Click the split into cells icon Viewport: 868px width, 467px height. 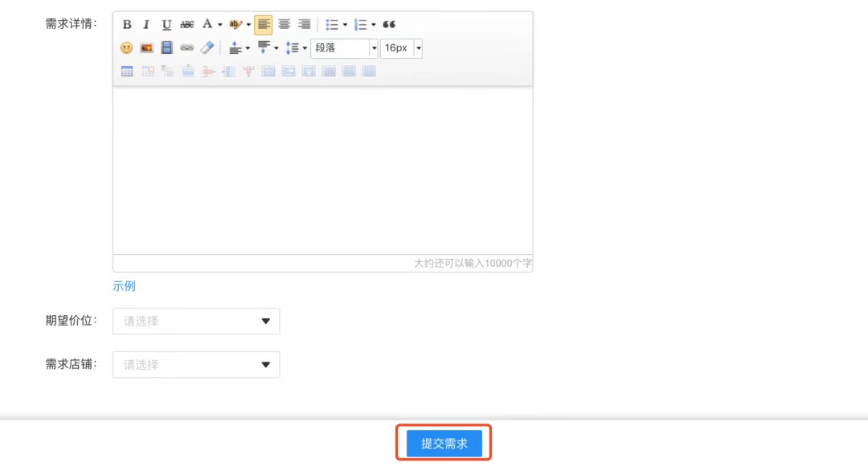pyautogui.click(x=329, y=72)
